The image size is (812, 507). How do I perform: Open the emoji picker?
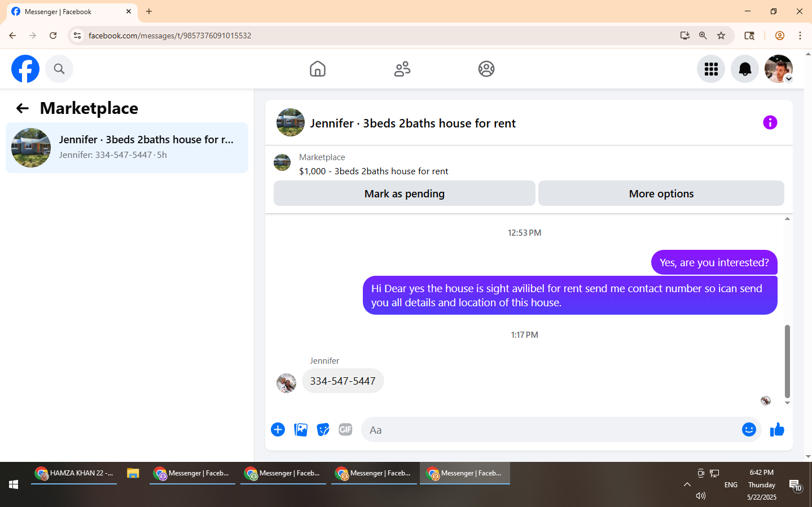749,430
